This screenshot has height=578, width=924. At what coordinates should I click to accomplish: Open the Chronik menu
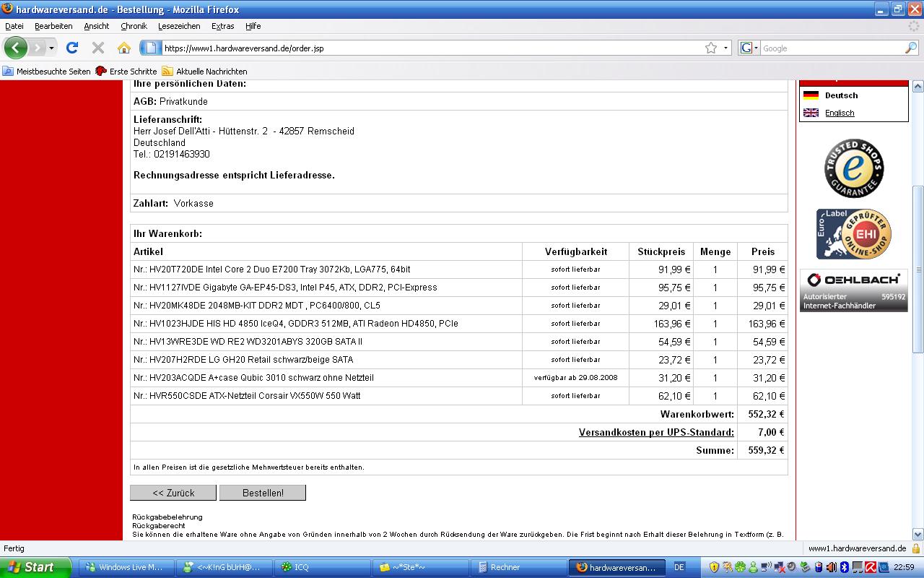pos(134,26)
